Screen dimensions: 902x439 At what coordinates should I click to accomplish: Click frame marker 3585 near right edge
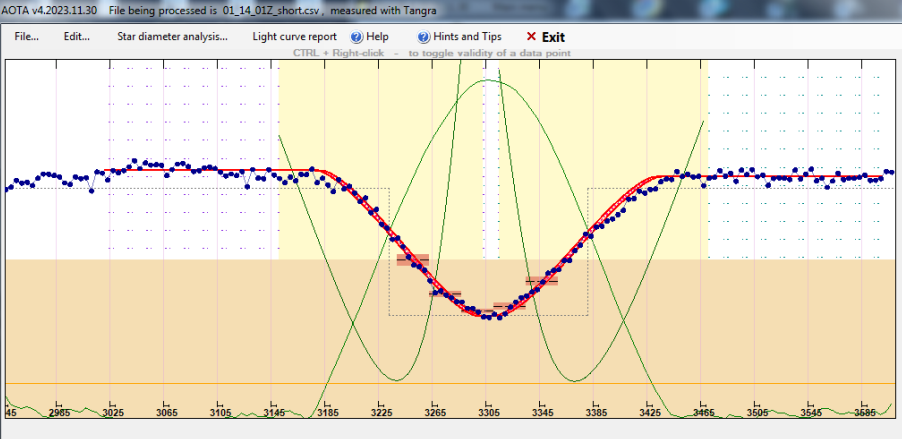[x=862, y=412]
